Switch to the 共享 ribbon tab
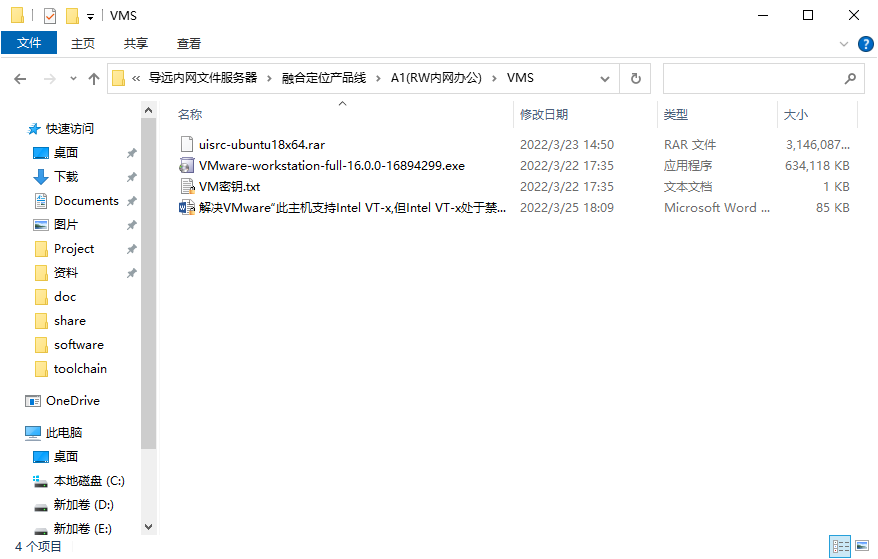This screenshot has width=878, height=559. click(x=136, y=44)
